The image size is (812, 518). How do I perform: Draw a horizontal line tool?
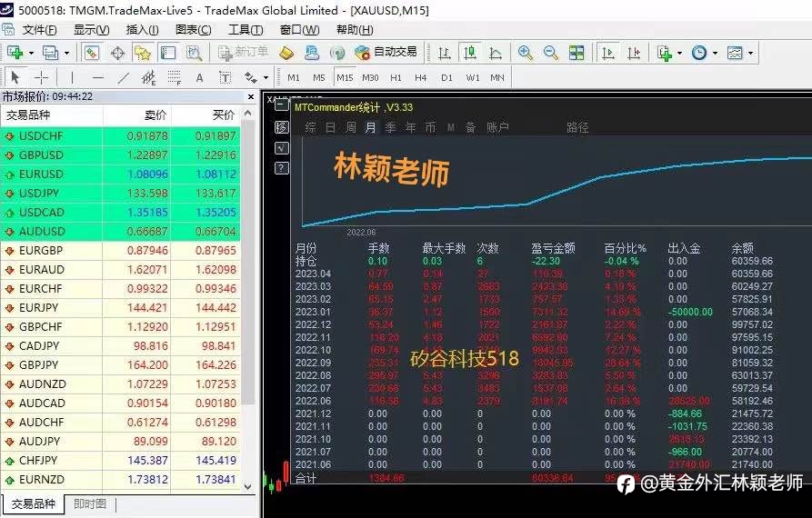pos(97,77)
